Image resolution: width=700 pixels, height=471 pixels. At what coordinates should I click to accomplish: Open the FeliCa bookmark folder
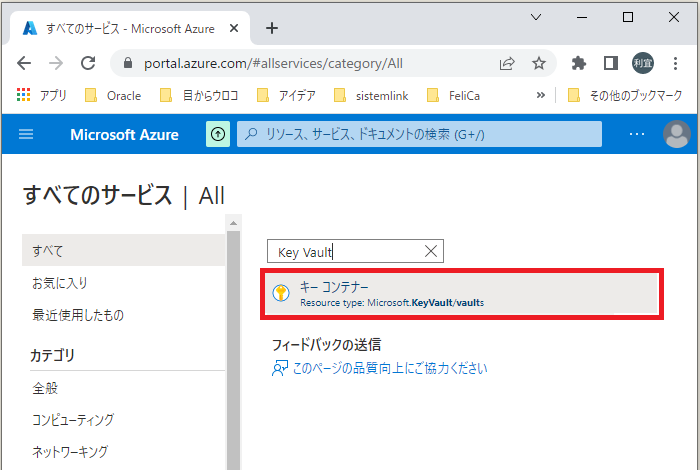point(454,96)
